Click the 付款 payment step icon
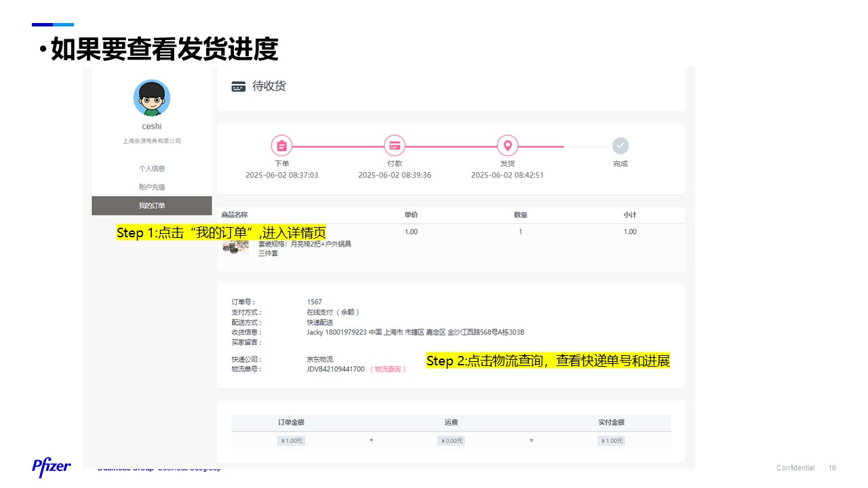868x488 pixels. (395, 146)
